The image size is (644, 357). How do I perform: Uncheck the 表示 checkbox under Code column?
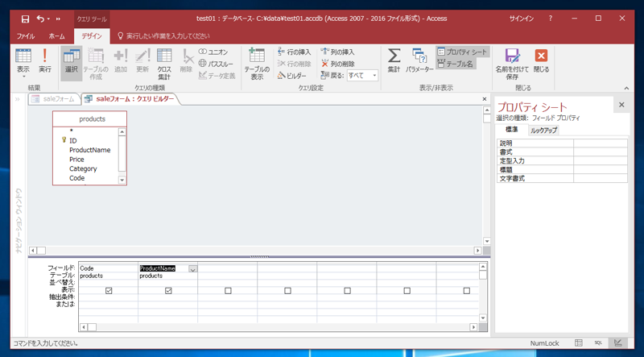click(x=109, y=291)
